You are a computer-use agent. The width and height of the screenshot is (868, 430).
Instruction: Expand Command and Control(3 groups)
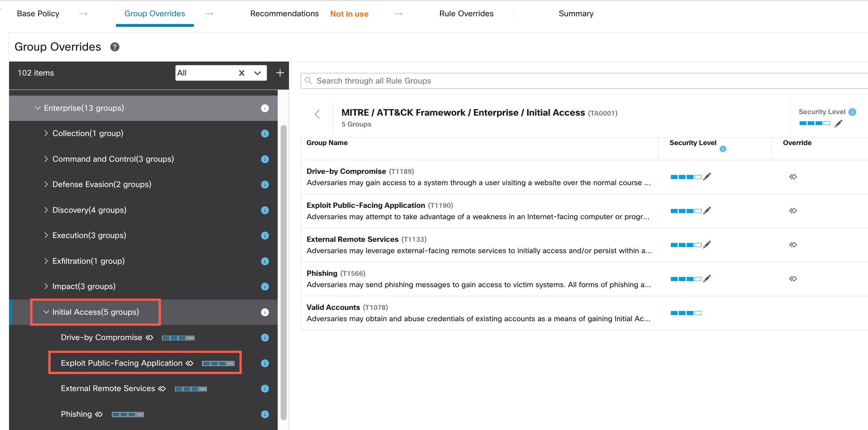point(46,159)
